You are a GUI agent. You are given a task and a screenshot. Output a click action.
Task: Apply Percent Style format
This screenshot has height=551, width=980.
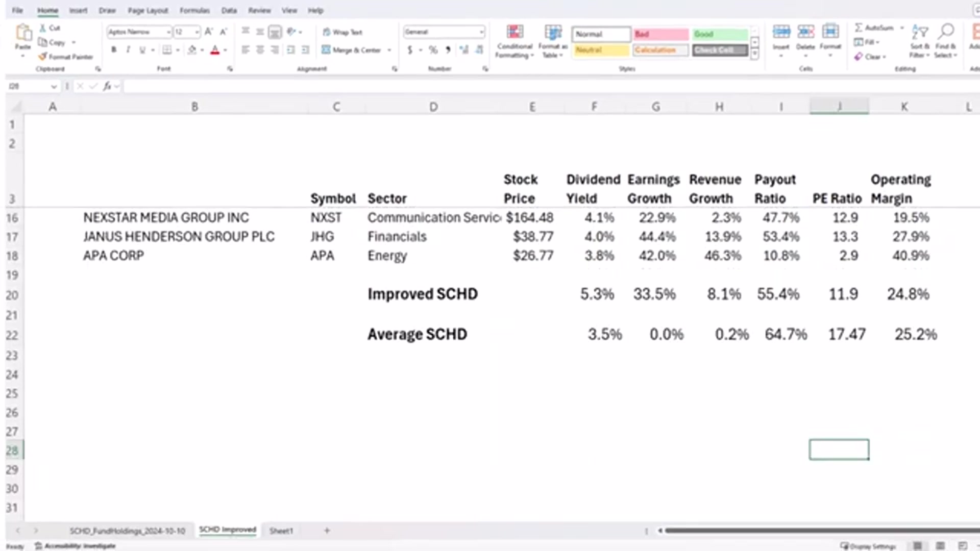tap(433, 49)
